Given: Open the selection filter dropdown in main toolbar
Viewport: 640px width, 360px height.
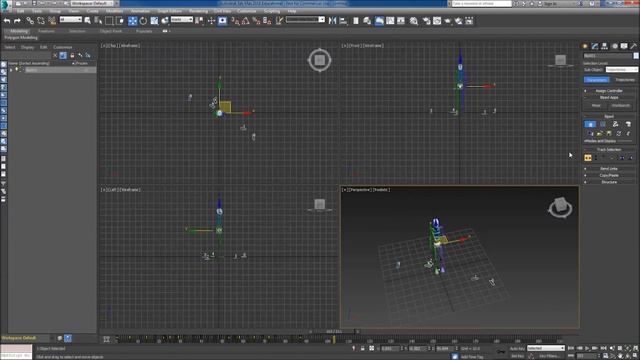Looking at the screenshot, I should point(71,20).
